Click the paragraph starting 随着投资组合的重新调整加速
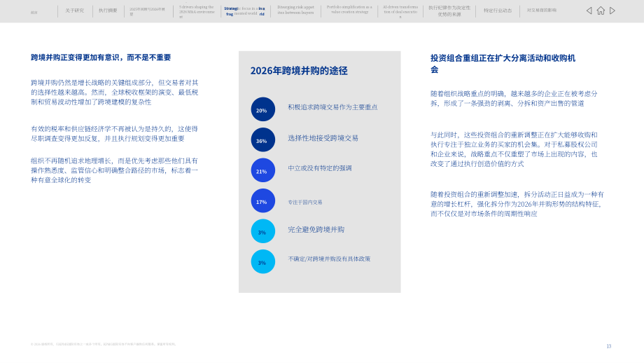The image size is (644, 363). [x=517, y=204]
